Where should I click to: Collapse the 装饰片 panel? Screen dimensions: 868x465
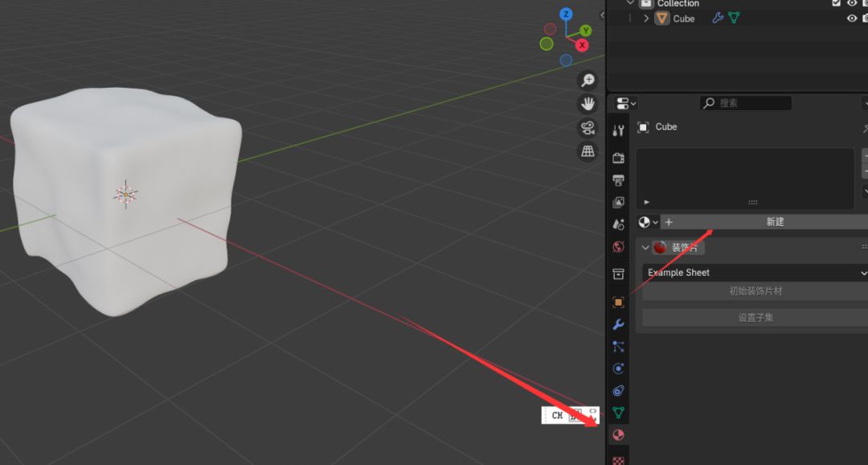tap(646, 248)
